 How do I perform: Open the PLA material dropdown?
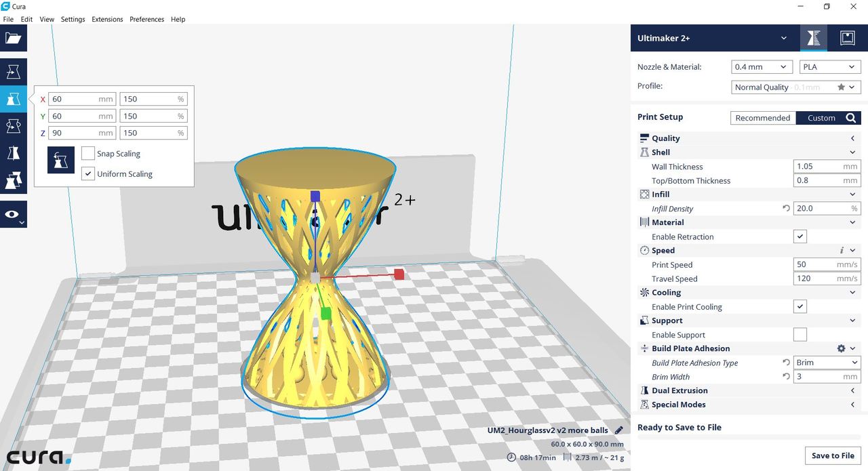pyautogui.click(x=830, y=67)
